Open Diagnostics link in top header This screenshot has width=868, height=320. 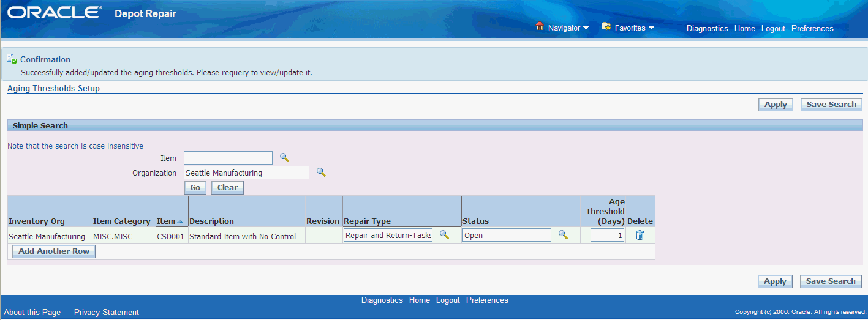(707, 29)
